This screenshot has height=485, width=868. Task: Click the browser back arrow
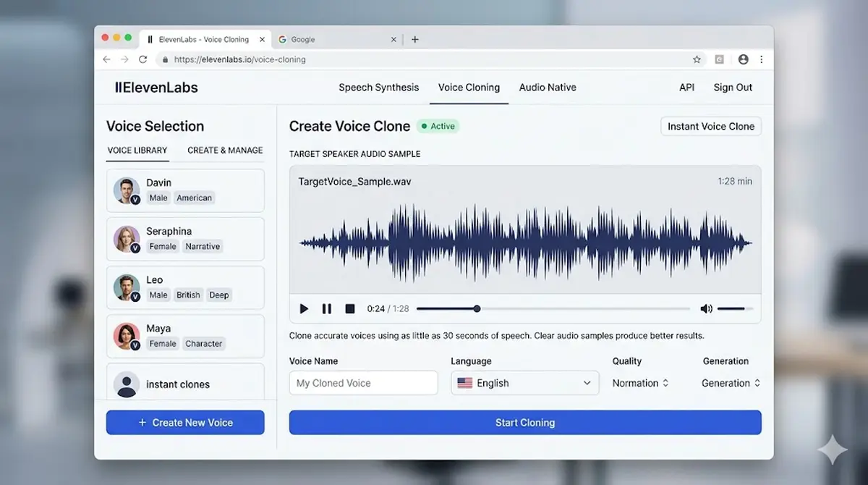(107, 59)
